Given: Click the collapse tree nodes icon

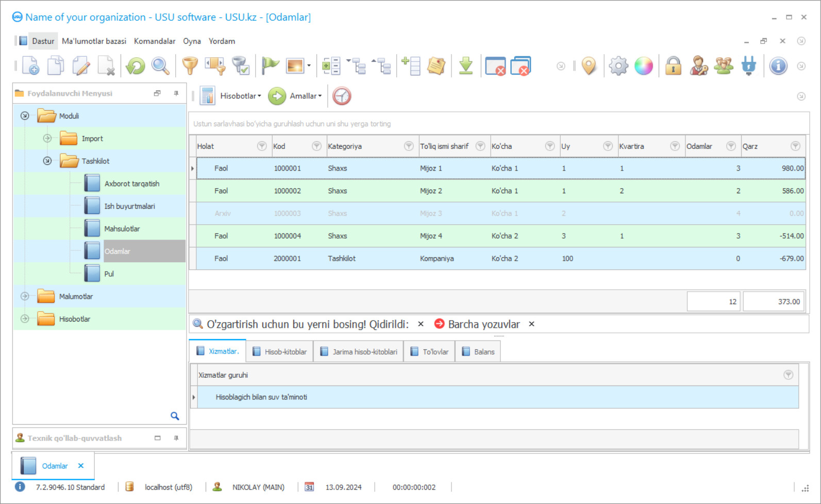Looking at the screenshot, I should coord(381,66).
